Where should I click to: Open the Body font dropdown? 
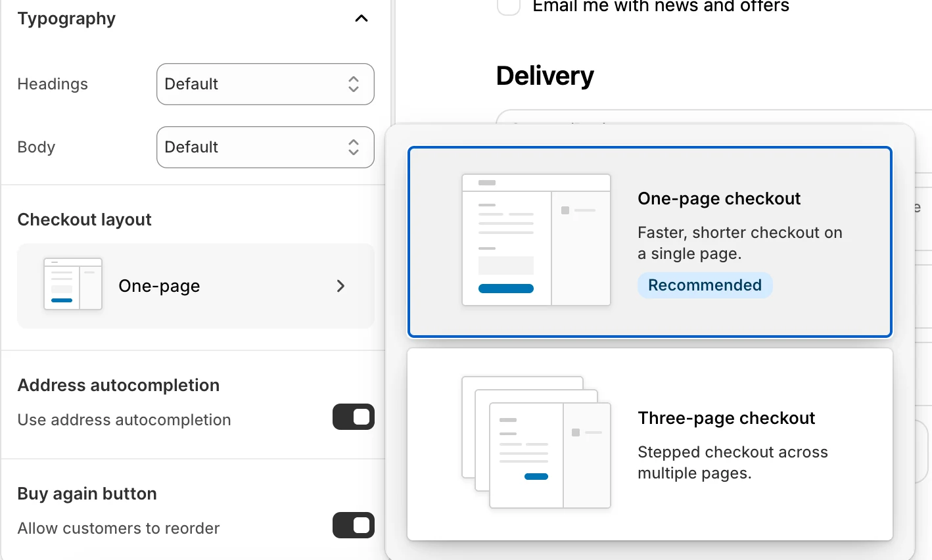click(x=266, y=147)
